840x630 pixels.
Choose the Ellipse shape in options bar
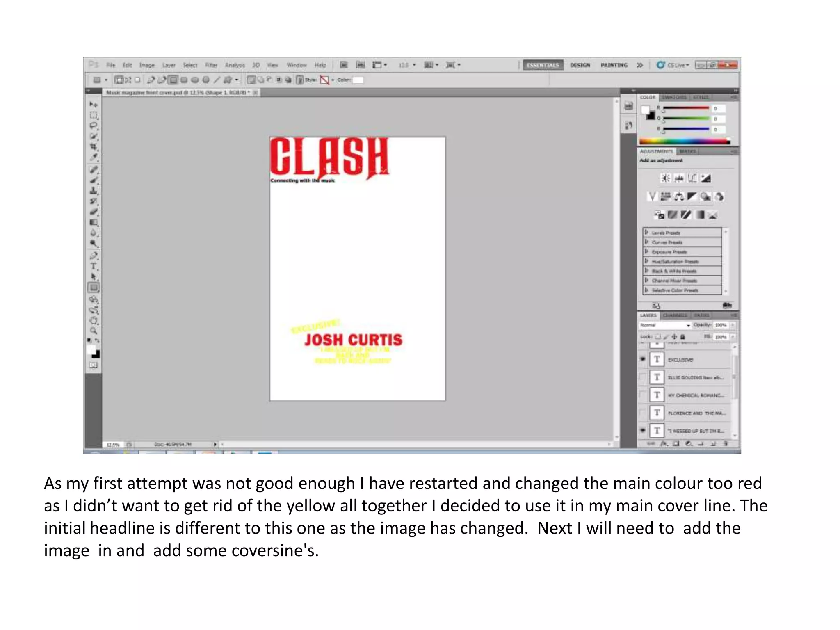pyautogui.click(x=195, y=80)
